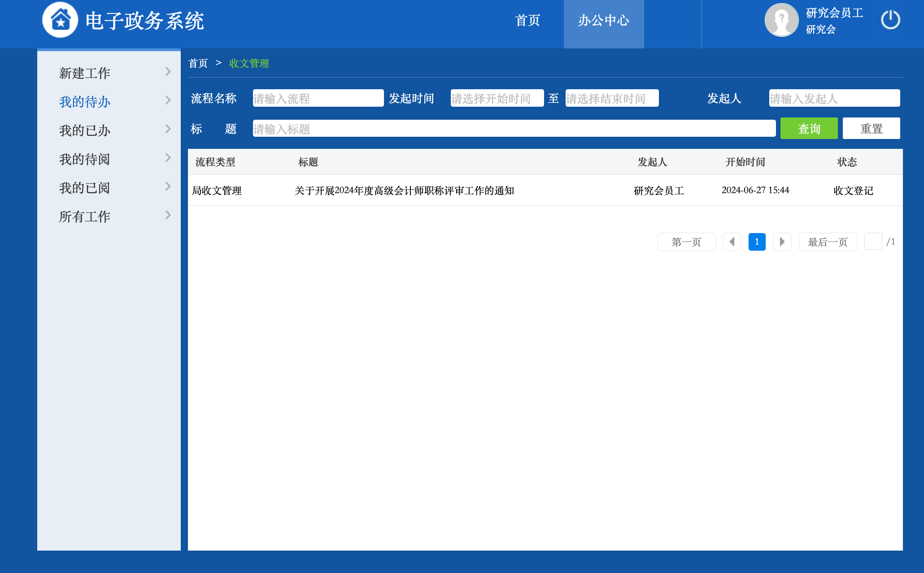
Task: Focus the 请输入标题 input field
Action: pyautogui.click(x=514, y=129)
